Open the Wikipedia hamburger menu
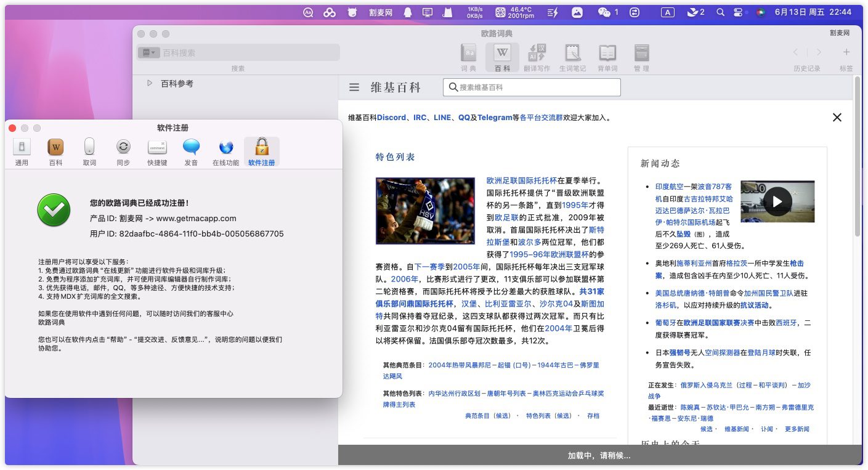868x470 pixels. click(354, 87)
